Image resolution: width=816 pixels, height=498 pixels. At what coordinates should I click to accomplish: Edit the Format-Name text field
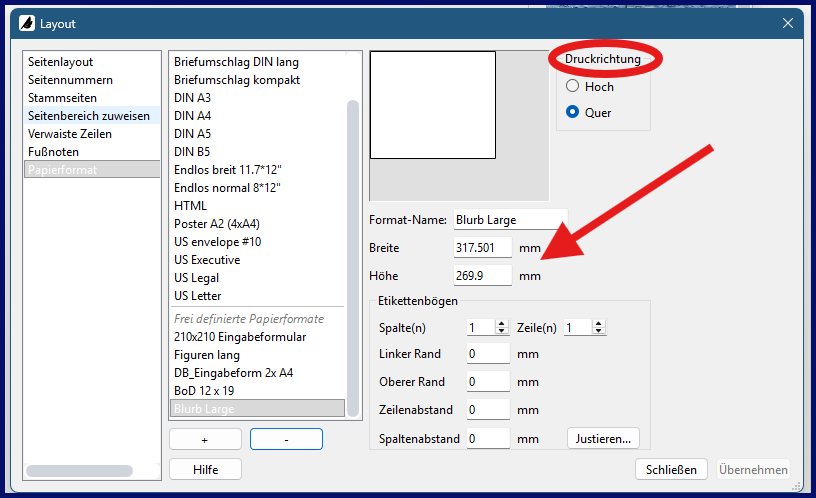(509, 219)
